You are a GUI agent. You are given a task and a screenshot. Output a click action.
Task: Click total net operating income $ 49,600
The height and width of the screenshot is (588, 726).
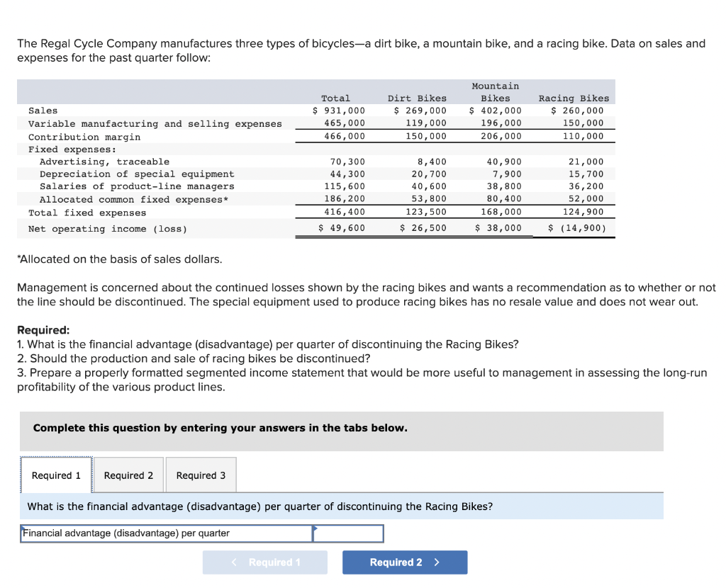pos(342,228)
